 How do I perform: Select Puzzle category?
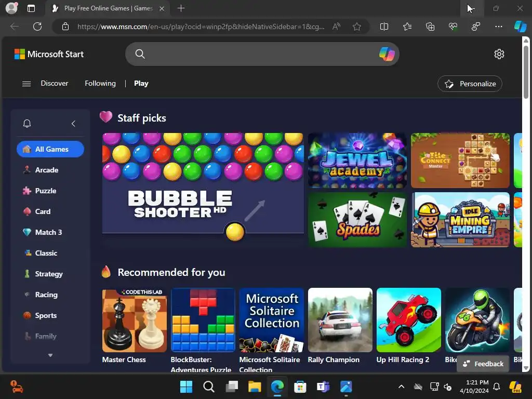[50, 191]
